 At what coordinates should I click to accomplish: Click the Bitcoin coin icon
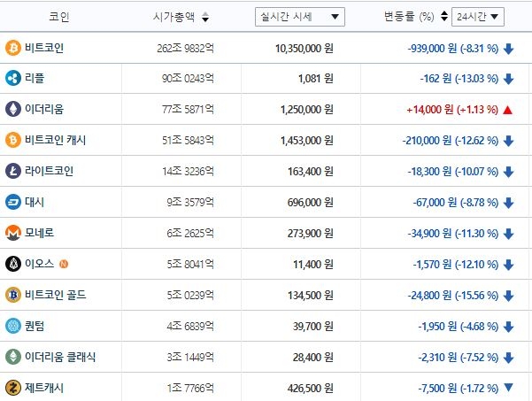point(13,48)
